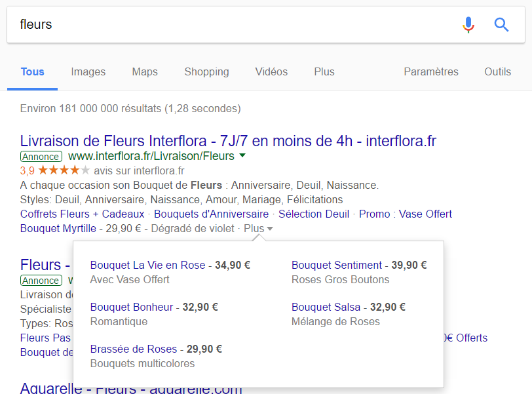Open the Plus menu in the search tabs
This screenshot has height=394, width=532.
[x=324, y=72]
